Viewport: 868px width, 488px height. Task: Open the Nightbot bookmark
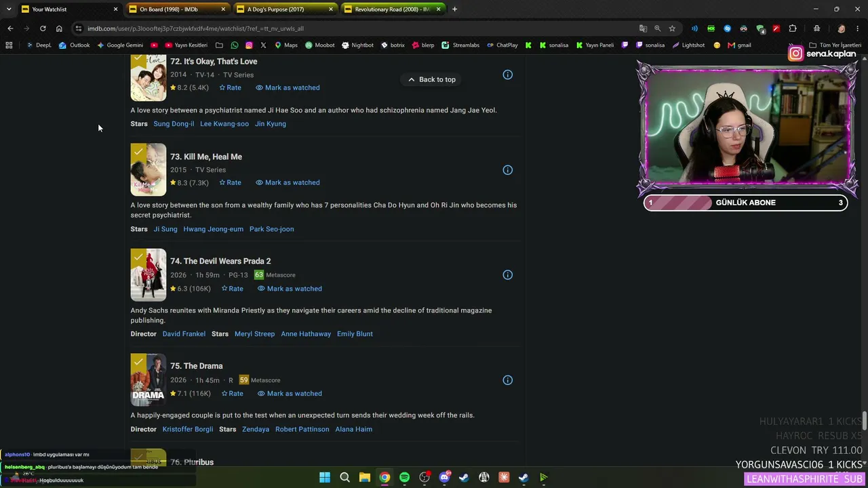[x=357, y=45]
